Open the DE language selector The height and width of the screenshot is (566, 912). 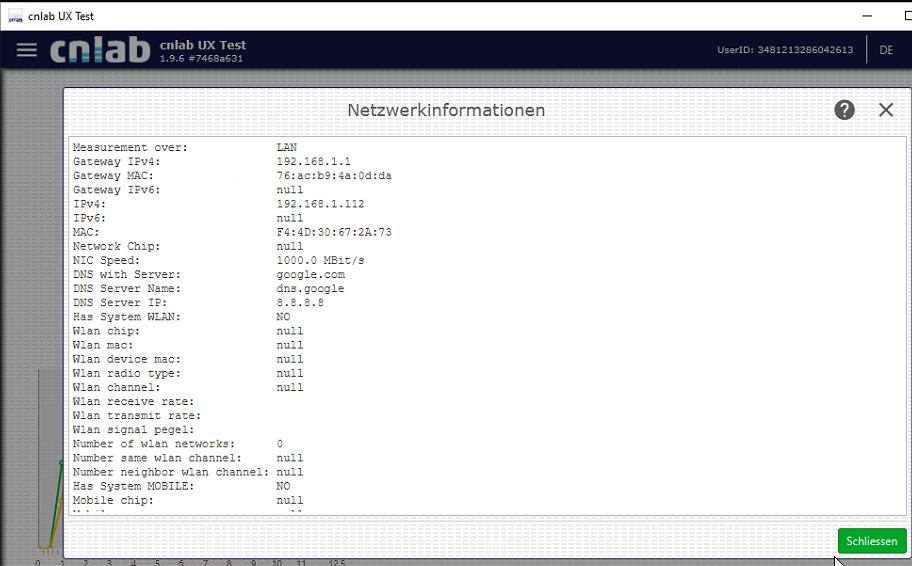tap(886, 50)
